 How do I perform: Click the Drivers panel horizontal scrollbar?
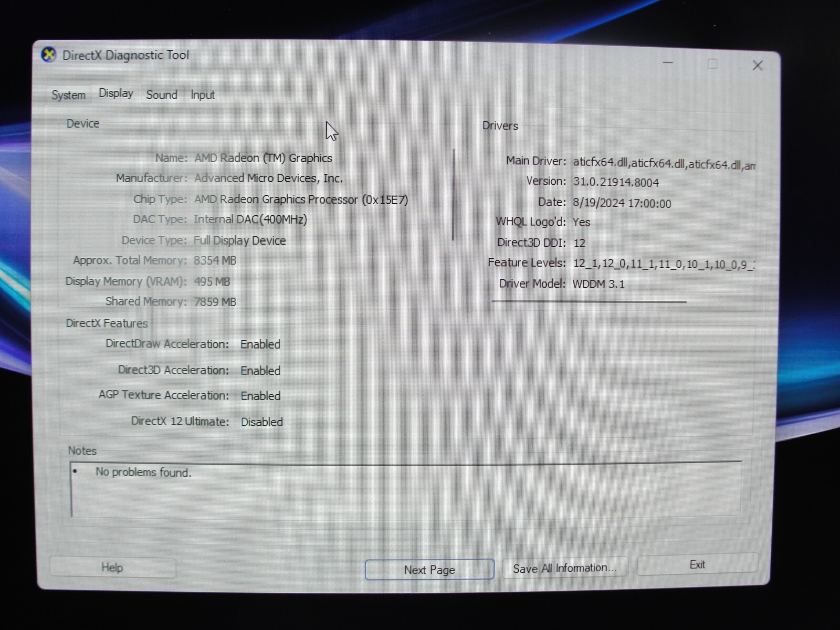589,302
